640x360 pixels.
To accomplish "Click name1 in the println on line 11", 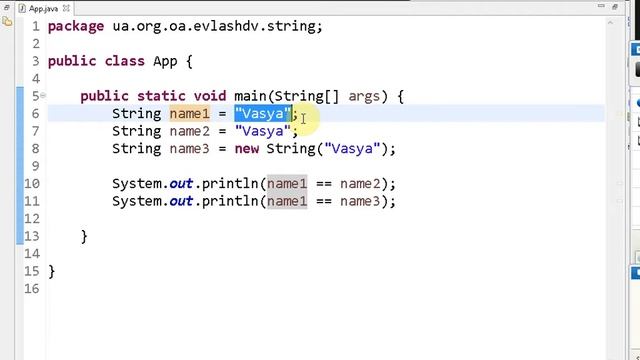I will pos(287,201).
